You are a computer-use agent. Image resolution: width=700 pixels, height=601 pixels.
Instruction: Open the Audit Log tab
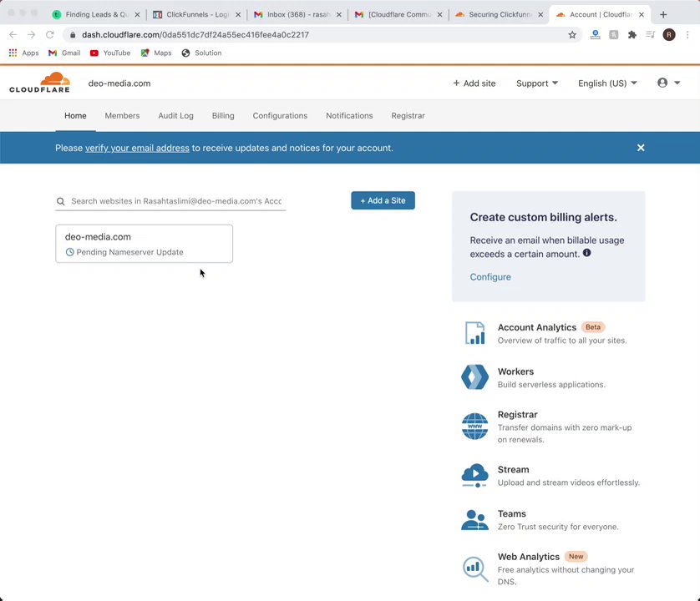pos(176,115)
